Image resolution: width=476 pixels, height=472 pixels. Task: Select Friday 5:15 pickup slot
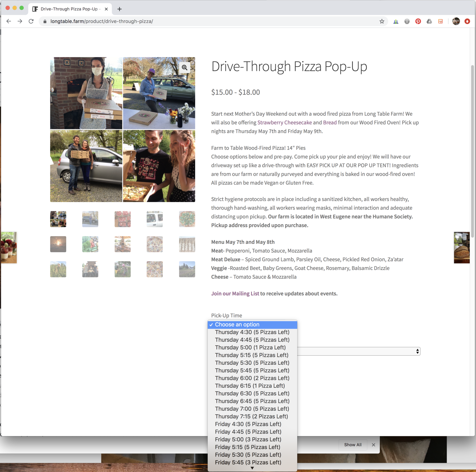[x=252, y=447]
